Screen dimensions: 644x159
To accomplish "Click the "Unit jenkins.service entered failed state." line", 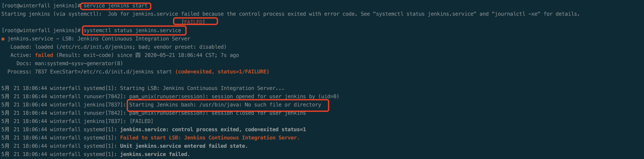I will point(184,146).
